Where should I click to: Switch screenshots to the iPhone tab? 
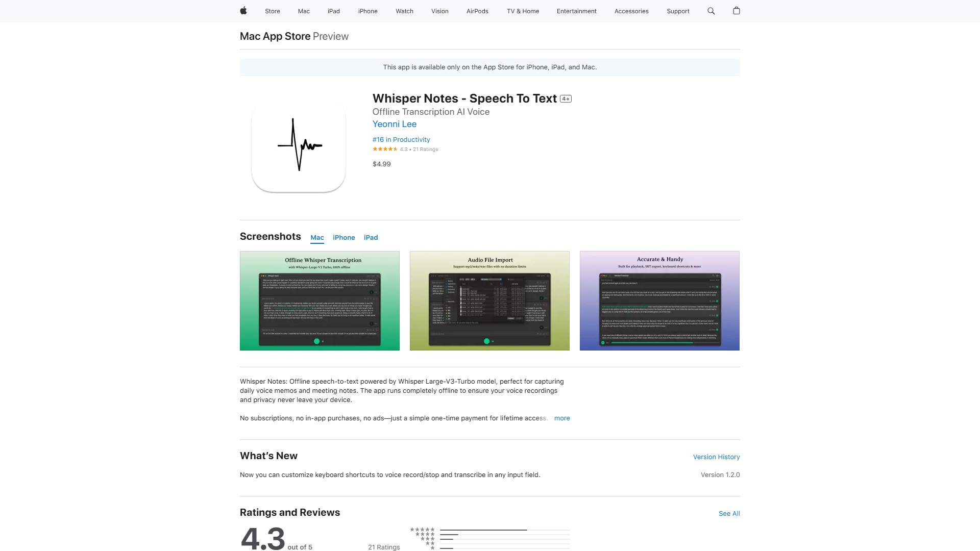[344, 238]
